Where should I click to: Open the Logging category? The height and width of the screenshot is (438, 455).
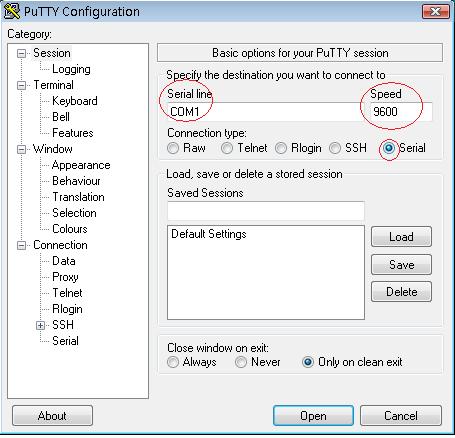pos(71,69)
